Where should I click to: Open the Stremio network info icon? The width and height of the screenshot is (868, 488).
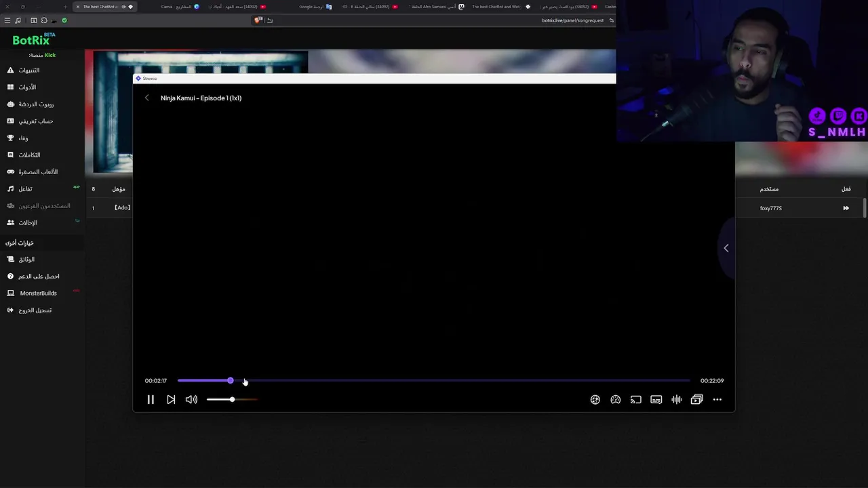coord(595,400)
